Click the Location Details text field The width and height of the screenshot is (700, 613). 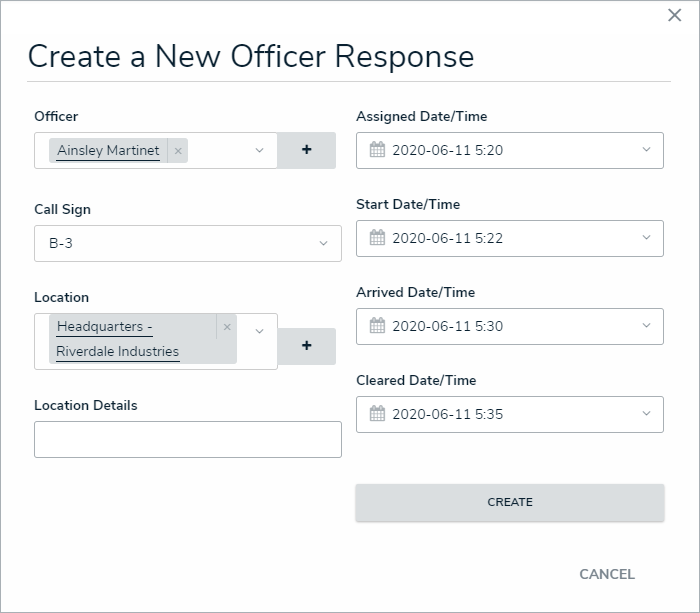tap(188, 440)
